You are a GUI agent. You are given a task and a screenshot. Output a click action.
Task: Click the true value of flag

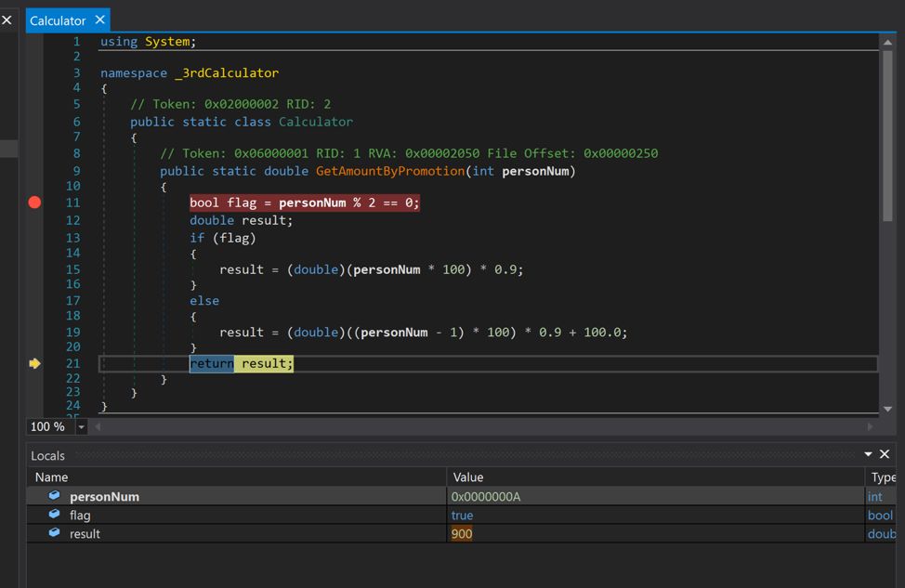[x=462, y=516]
